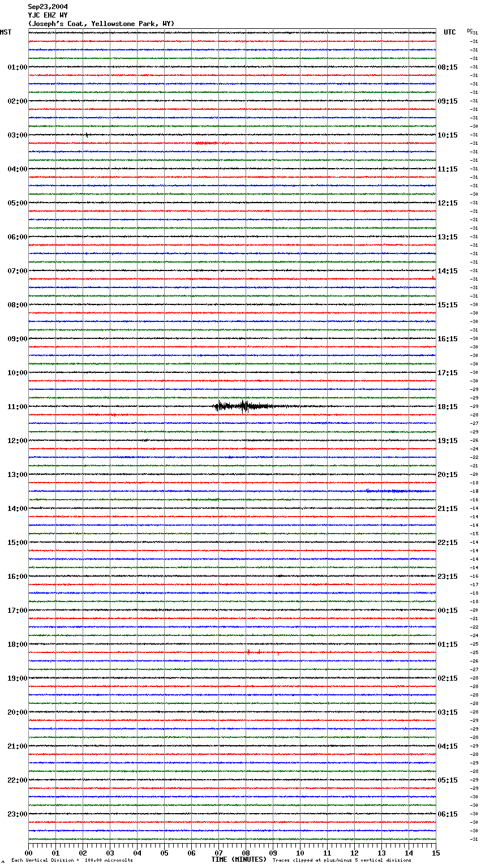
Task: Click the 04:15 UTC time label
Action: coord(448,746)
